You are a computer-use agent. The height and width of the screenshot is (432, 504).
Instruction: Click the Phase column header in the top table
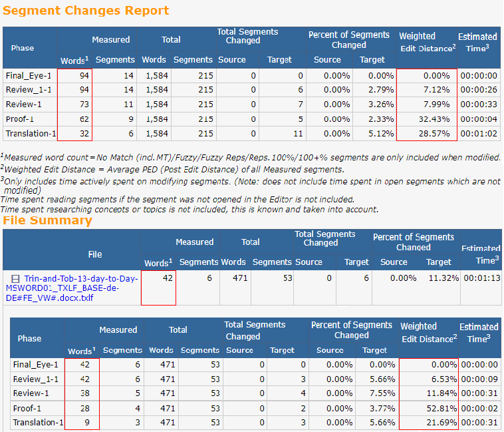pos(23,48)
